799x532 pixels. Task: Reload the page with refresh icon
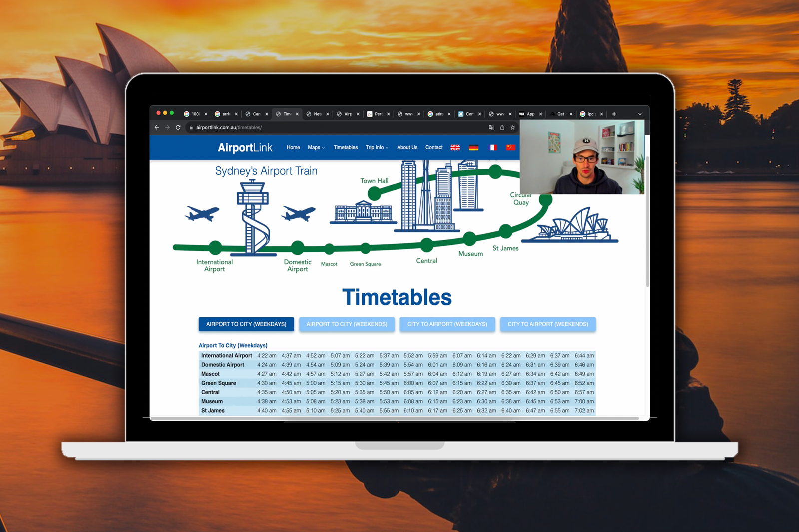coord(178,127)
